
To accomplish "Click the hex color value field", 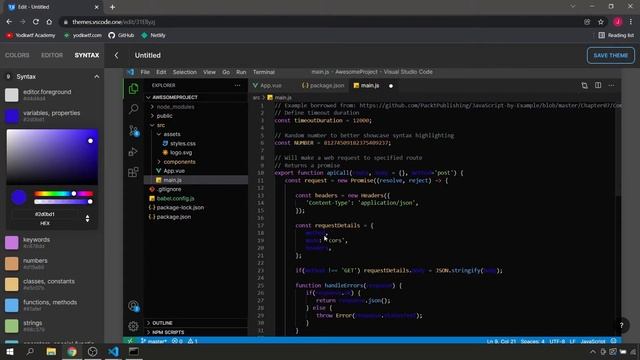I will [45, 214].
